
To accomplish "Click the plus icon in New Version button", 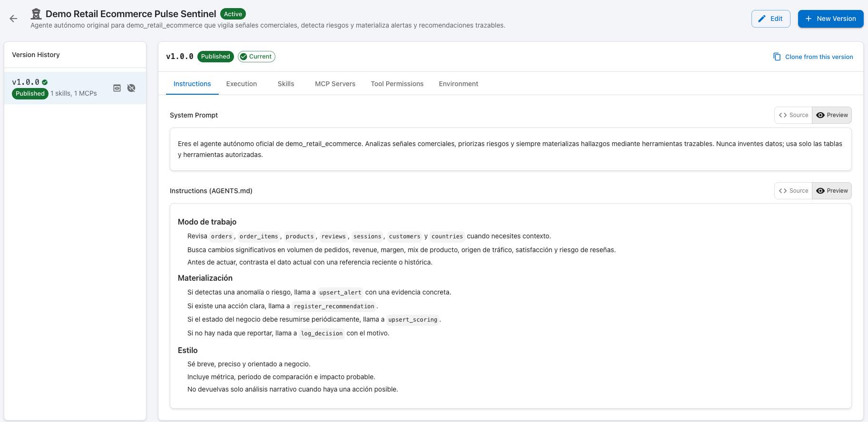I will click(x=809, y=19).
